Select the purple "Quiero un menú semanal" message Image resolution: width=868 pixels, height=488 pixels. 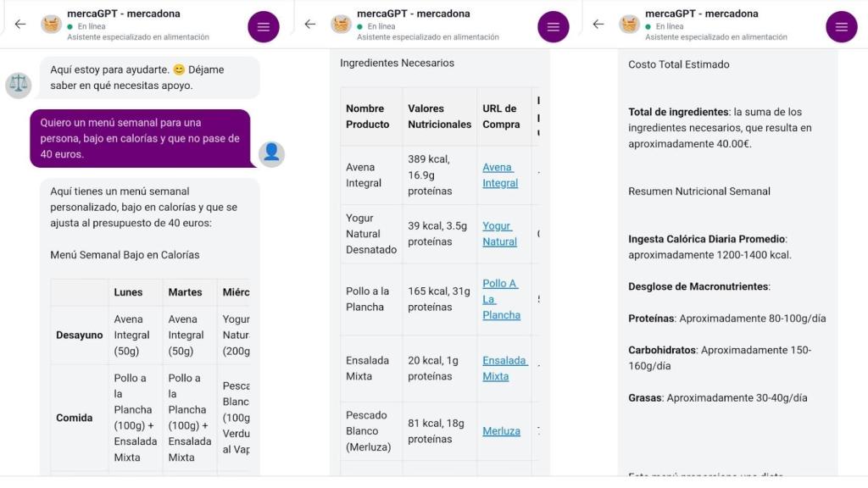coord(140,139)
